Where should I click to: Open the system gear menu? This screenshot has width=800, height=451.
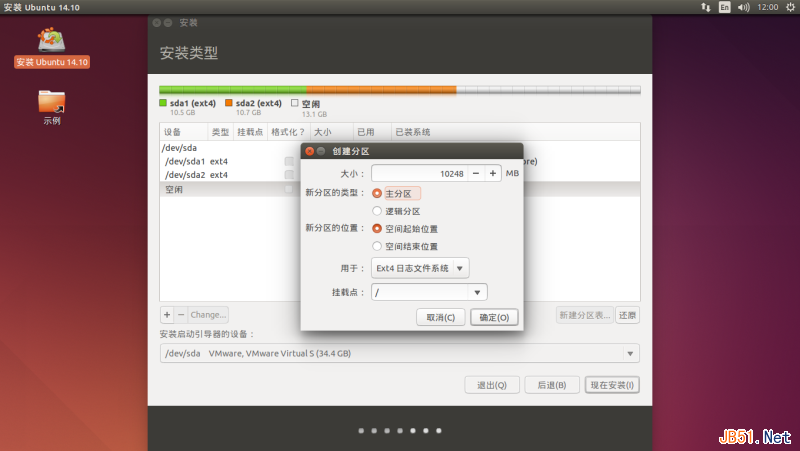[790, 7]
